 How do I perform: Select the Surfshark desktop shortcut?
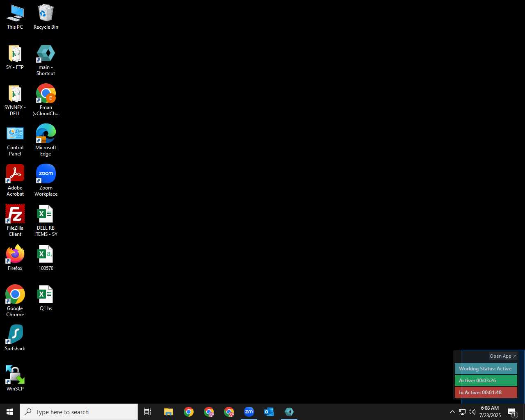pos(15,338)
